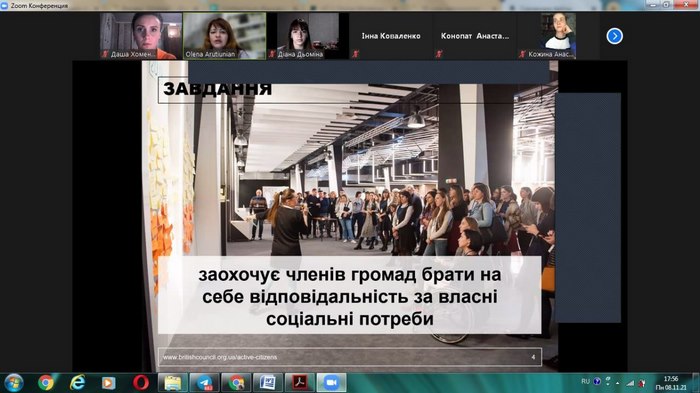Click Інна Коваленко participant tile

click(391, 36)
